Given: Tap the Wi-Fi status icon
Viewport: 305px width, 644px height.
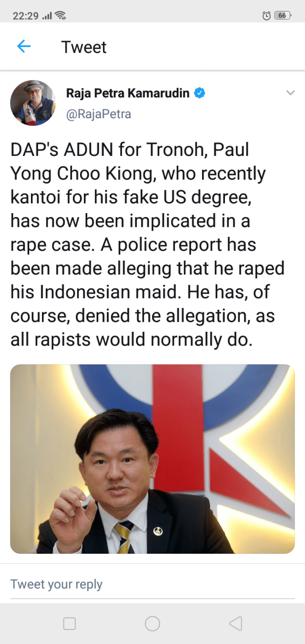Looking at the screenshot, I should [60, 15].
